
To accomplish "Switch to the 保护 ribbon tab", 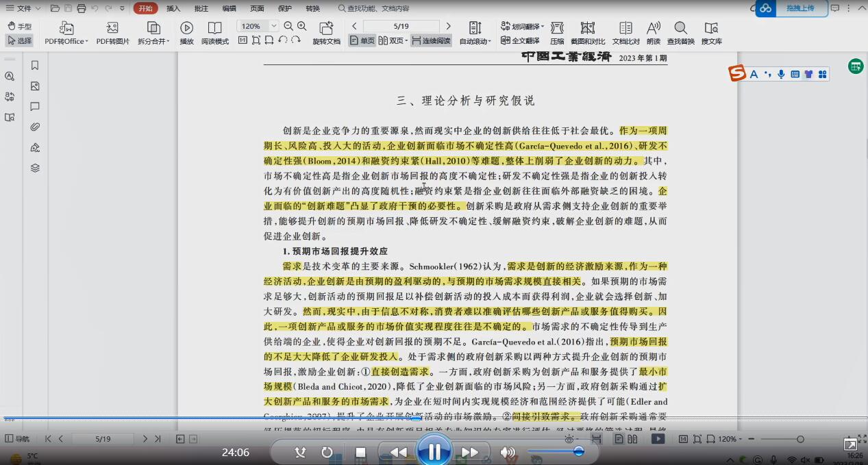I will tap(285, 8).
